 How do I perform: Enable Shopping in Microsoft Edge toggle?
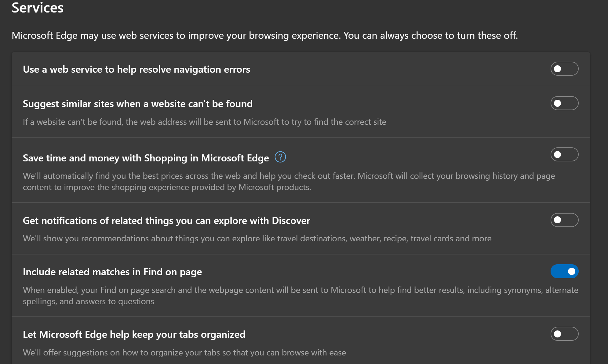point(564,155)
